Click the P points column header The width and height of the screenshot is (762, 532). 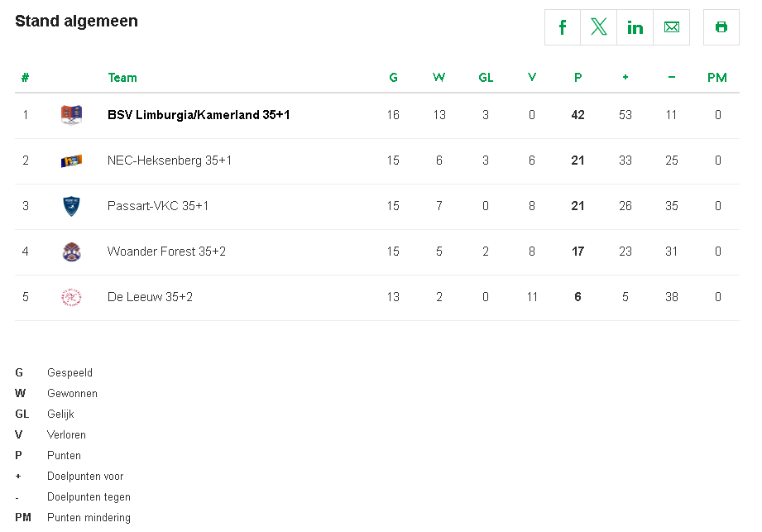pos(578,78)
